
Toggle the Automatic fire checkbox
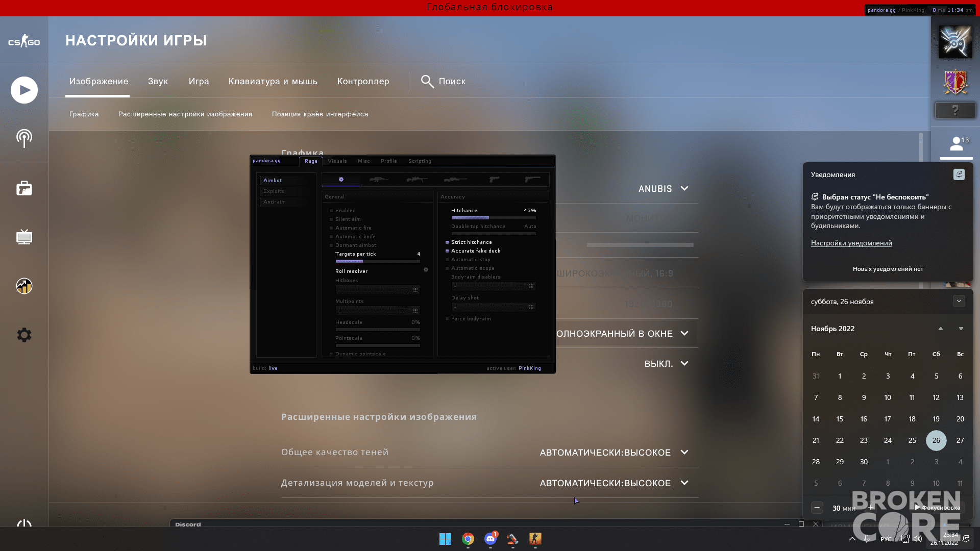[331, 228]
